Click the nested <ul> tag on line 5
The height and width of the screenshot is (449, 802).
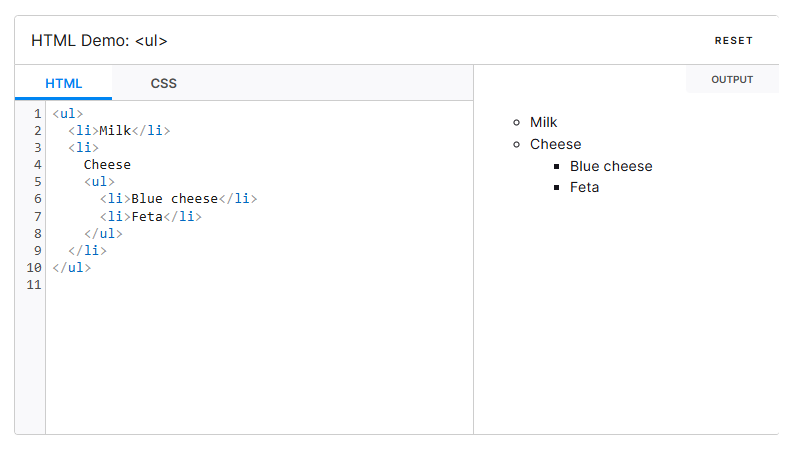tap(99, 181)
